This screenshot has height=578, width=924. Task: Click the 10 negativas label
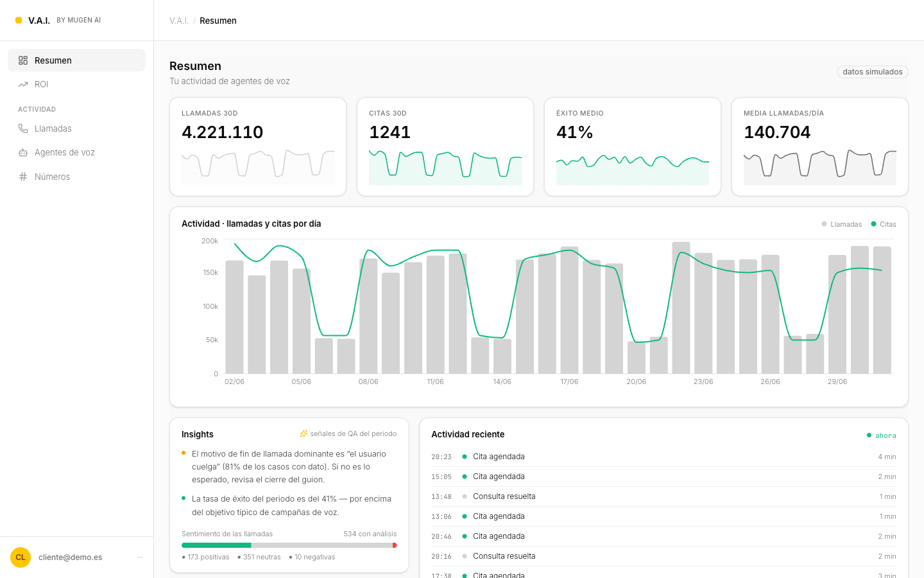[312, 557]
